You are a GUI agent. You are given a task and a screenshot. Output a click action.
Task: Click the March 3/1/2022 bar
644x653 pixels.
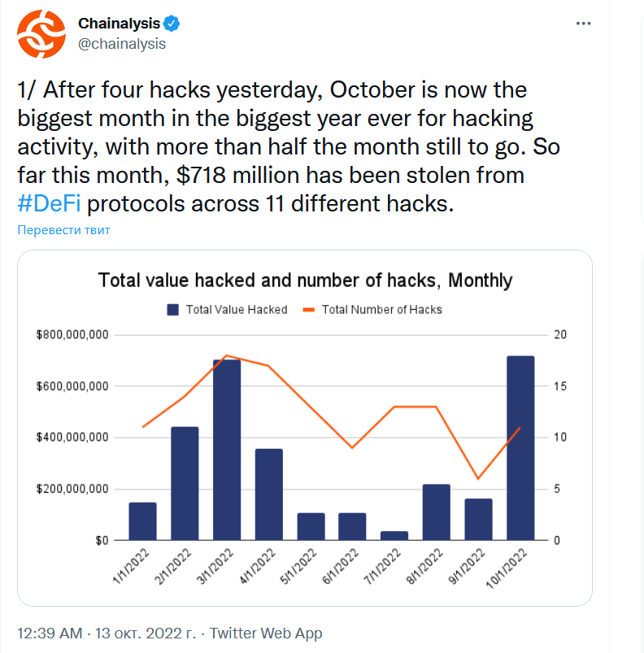(x=227, y=450)
